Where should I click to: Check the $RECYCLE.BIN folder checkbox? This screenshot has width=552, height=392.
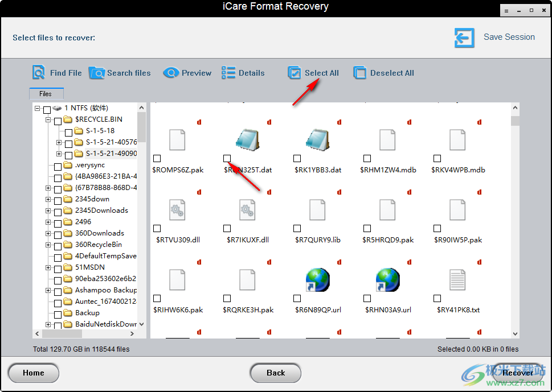point(58,121)
